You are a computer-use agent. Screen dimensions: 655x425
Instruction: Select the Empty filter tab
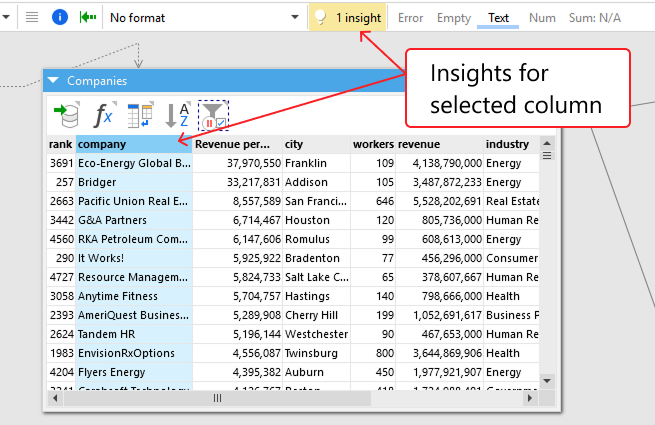click(454, 18)
